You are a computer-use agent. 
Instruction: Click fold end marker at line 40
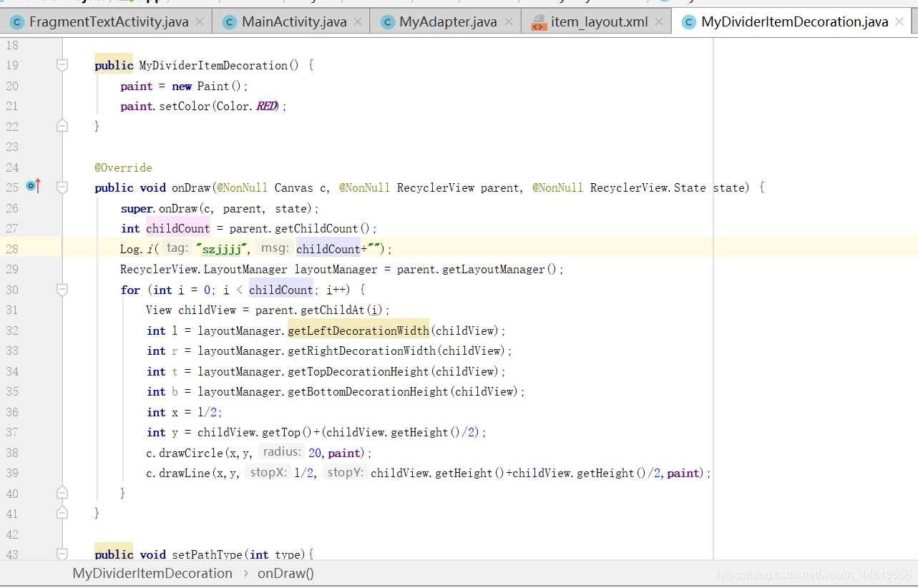(62, 493)
